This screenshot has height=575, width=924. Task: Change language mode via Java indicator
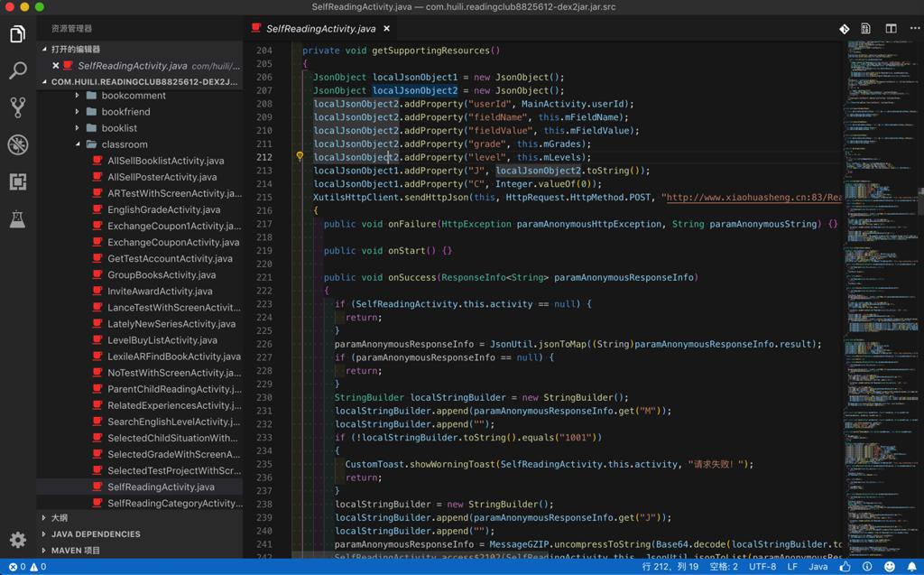(818, 567)
